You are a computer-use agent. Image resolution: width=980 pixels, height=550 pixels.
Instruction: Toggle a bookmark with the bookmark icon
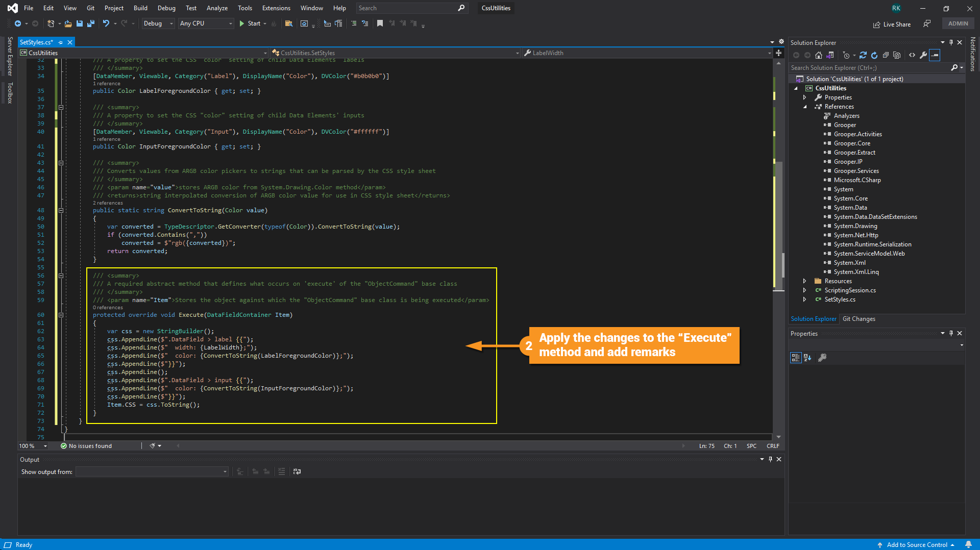(380, 23)
